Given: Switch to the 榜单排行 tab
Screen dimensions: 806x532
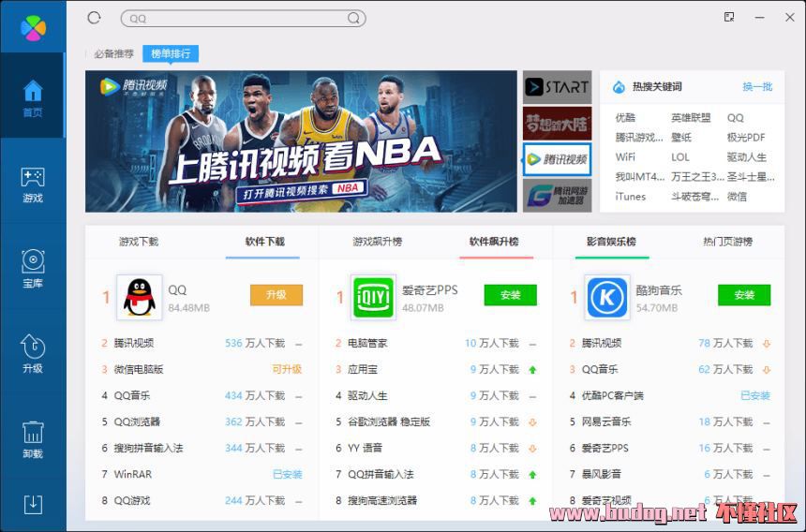Looking at the screenshot, I should tap(171, 53).
